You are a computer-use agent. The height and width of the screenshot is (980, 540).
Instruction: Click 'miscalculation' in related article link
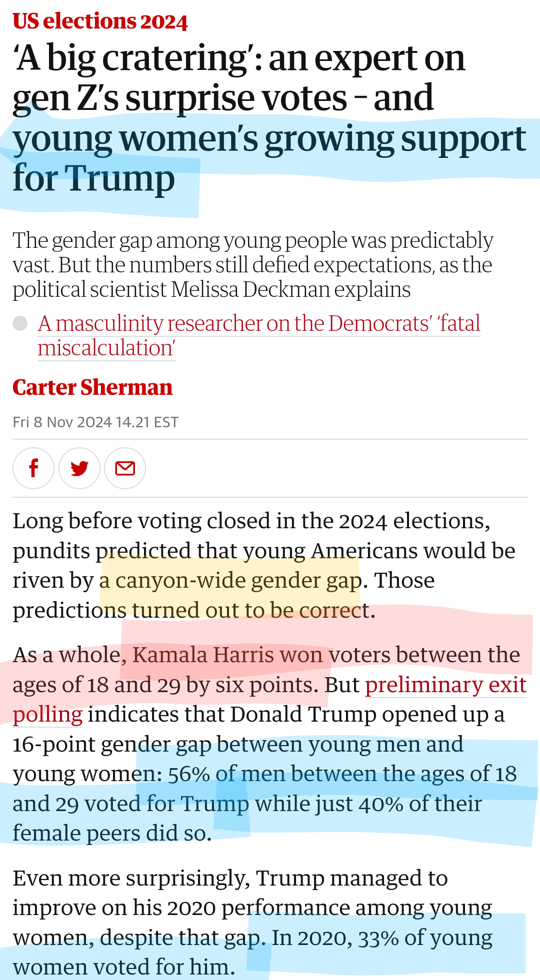click(x=106, y=348)
